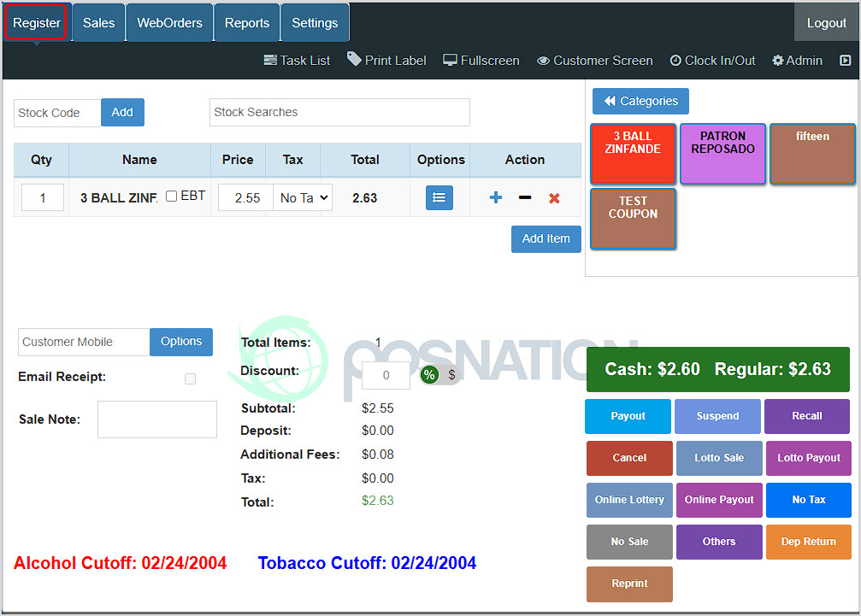Screen dimensions: 861x616
Task: Remove item with the red X icon
Action: click(554, 198)
